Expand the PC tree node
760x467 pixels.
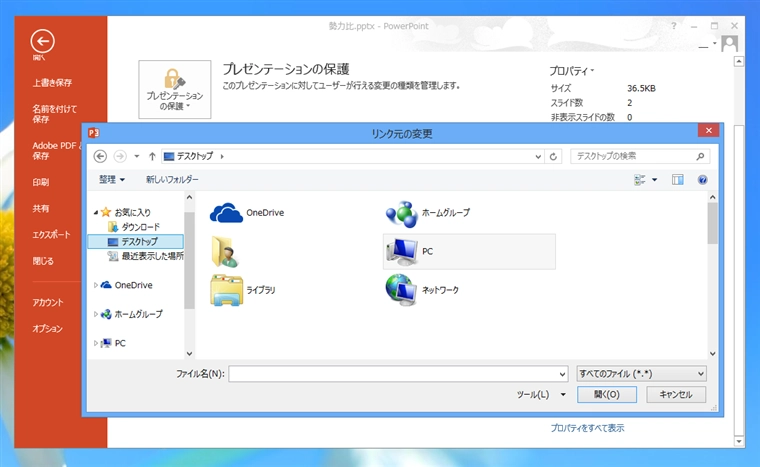95,343
